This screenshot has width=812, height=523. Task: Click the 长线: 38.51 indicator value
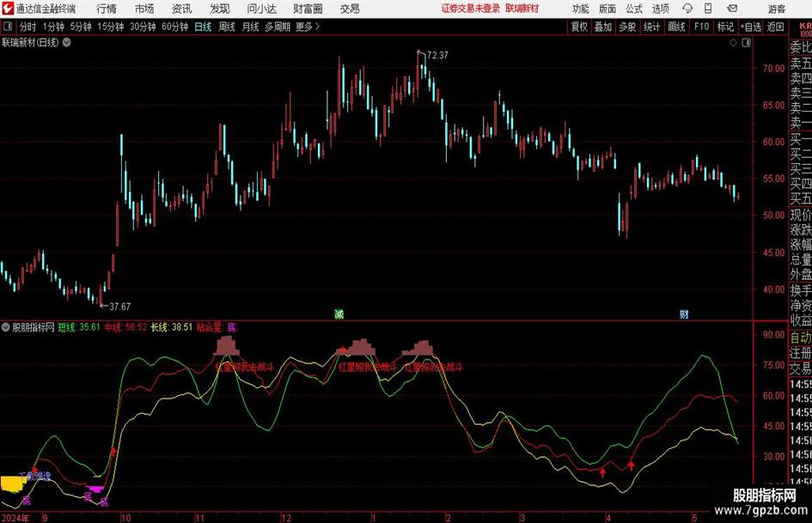click(x=171, y=327)
